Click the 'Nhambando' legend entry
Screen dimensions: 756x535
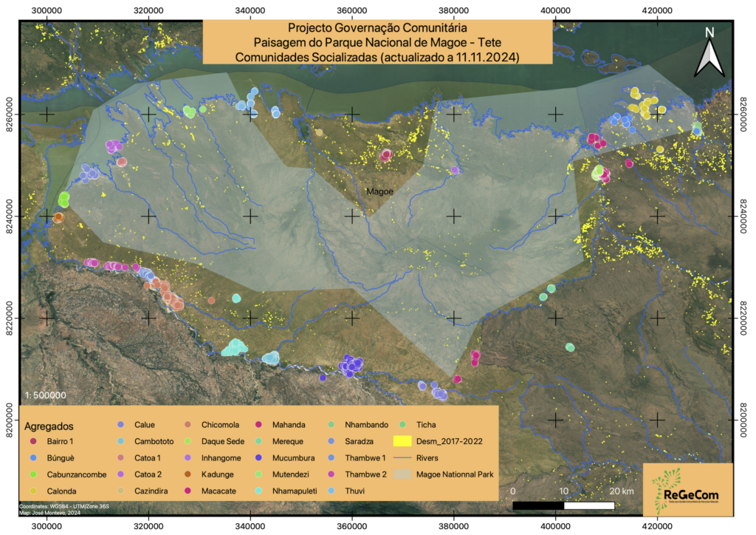tap(358, 424)
